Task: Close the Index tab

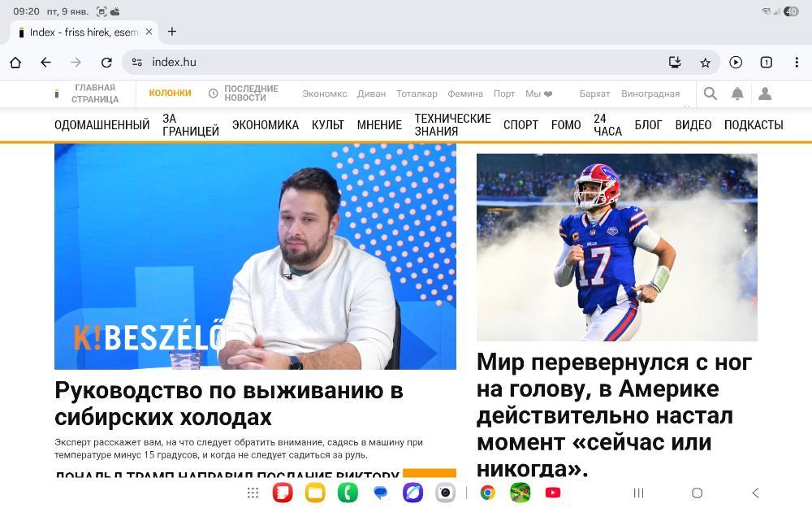Action: (149, 32)
